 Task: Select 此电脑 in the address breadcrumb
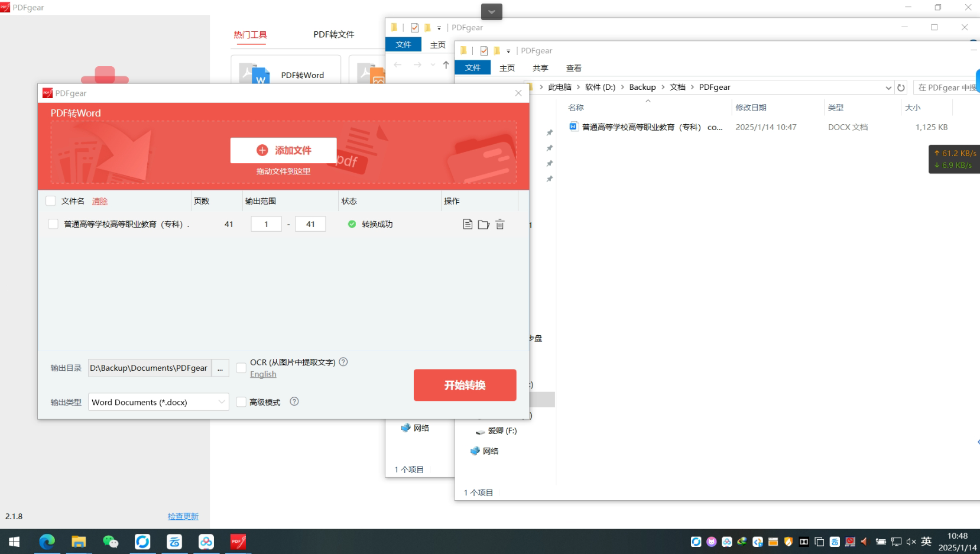pos(560,87)
